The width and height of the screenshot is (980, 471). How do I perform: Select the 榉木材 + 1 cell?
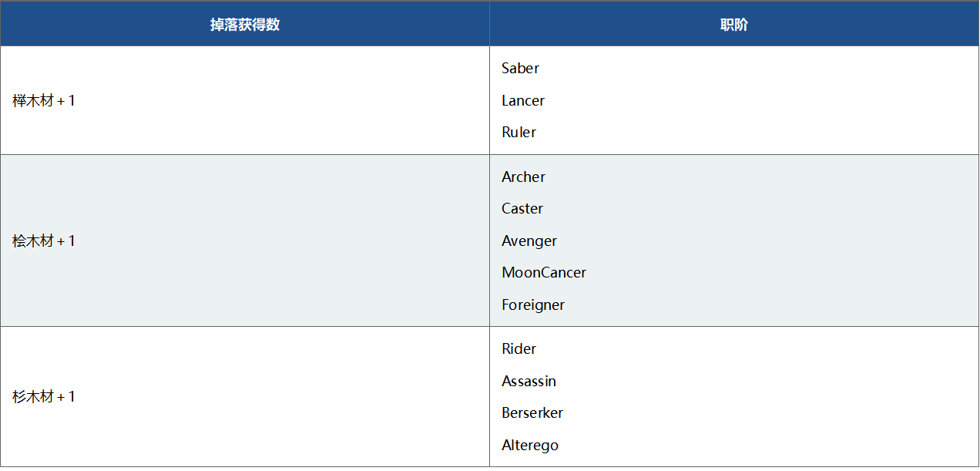[x=44, y=101]
